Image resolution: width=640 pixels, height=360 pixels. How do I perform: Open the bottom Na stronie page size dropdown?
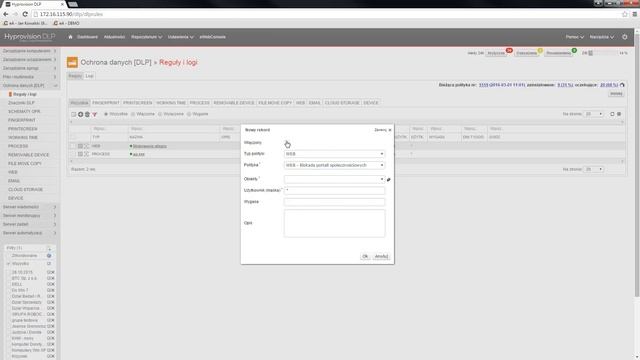[594, 169]
